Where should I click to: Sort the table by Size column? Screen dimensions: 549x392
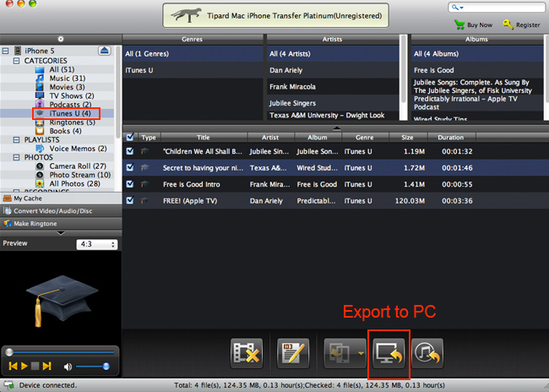click(x=408, y=138)
